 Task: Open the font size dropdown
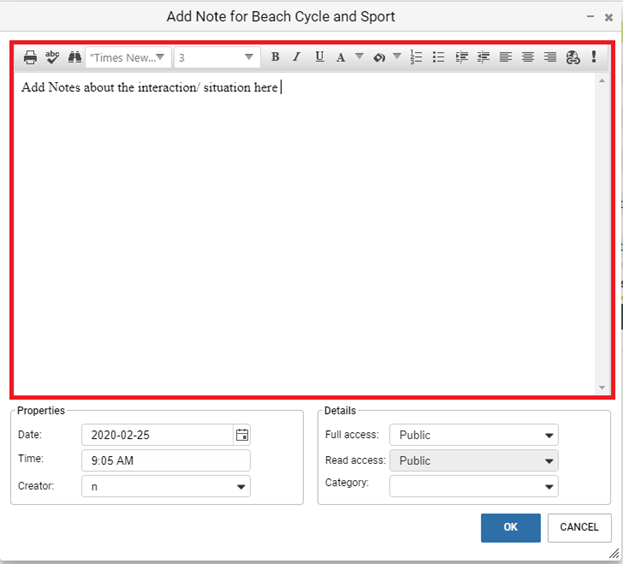pyautogui.click(x=216, y=58)
